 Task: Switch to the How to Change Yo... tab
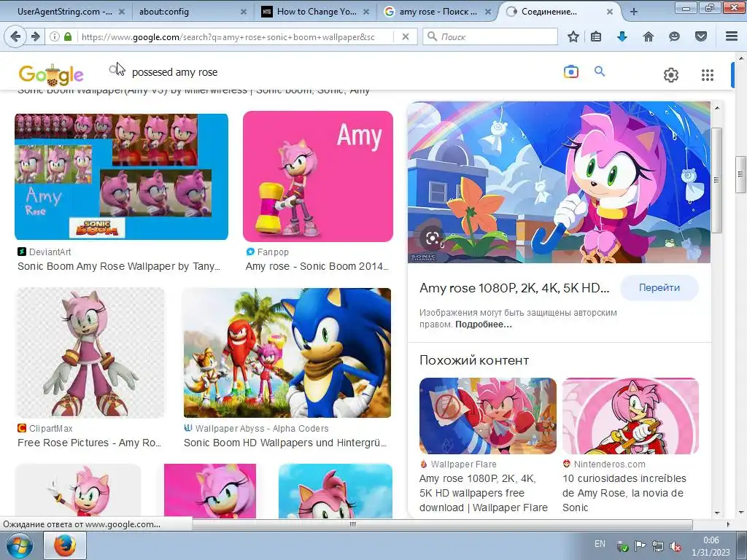coord(317,12)
